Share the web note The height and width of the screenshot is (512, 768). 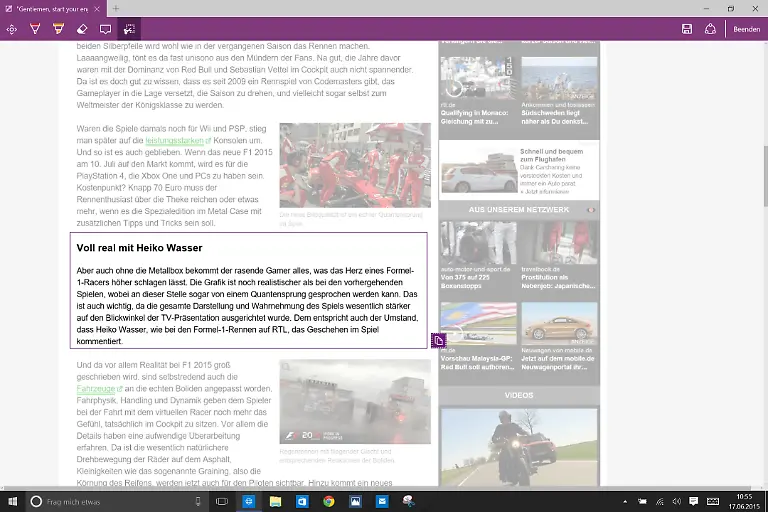[711, 29]
